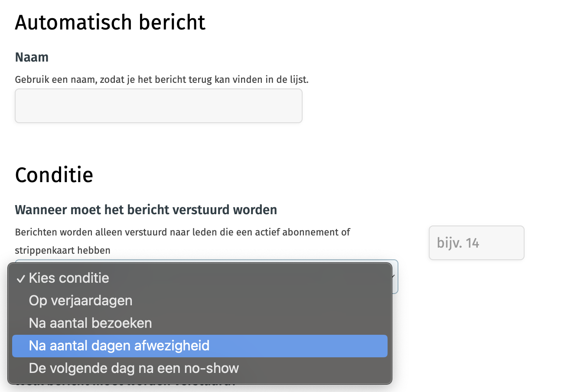Image resolution: width=587 pixels, height=392 pixels.
Task: Click Wanneer moet het bericht verstuurd worden label
Action: point(146,210)
